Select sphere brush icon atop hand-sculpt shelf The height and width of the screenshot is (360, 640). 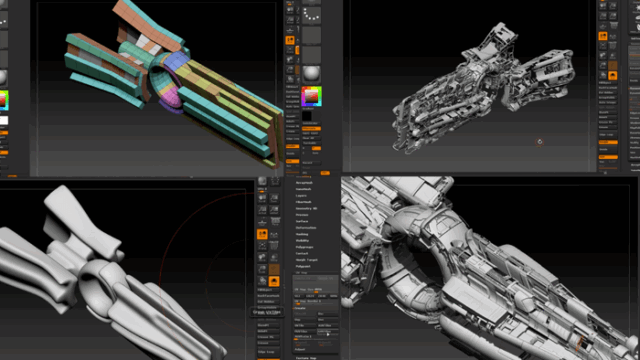click(262, 181)
